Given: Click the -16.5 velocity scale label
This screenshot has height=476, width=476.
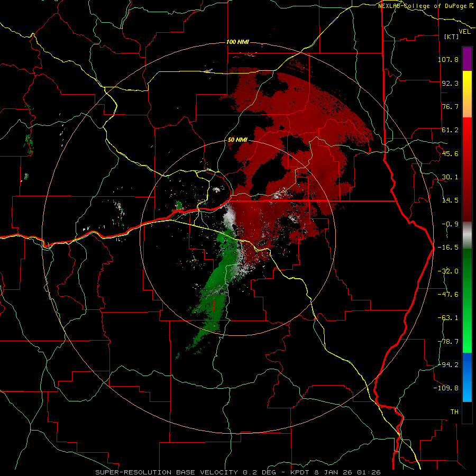Looking at the screenshot, I should coord(448,248).
